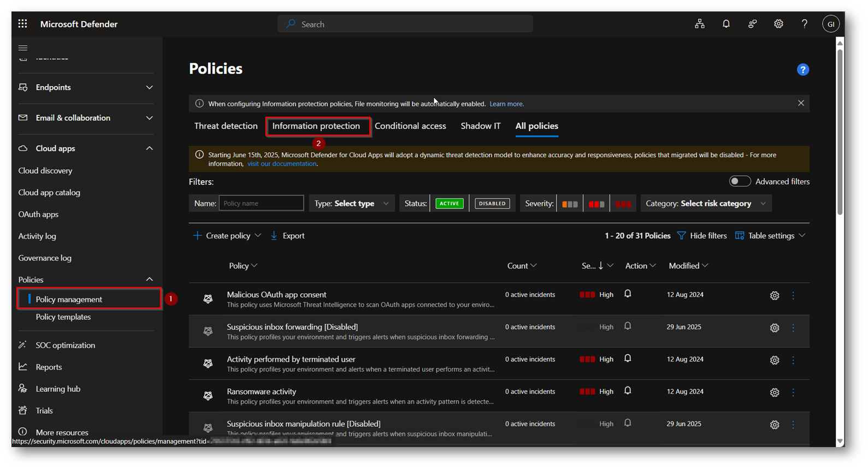868x470 pixels.
Task: Click the Export button
Action: point(288,236)
